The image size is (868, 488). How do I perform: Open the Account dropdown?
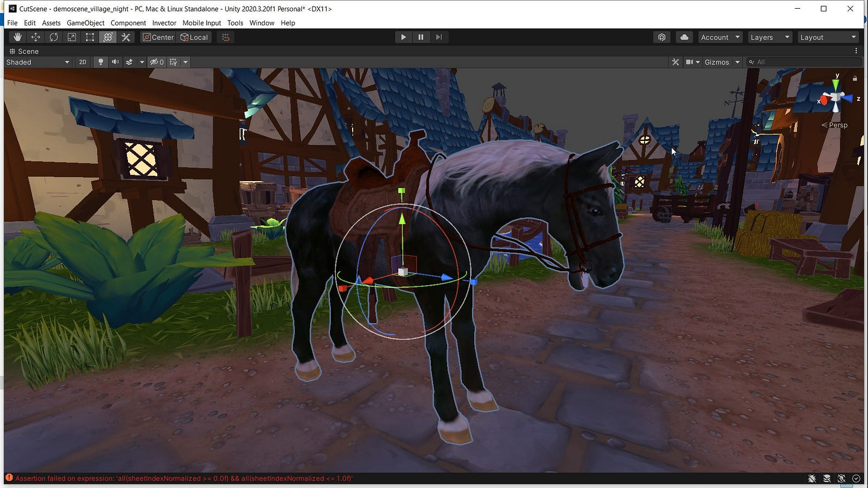point(720,37)
